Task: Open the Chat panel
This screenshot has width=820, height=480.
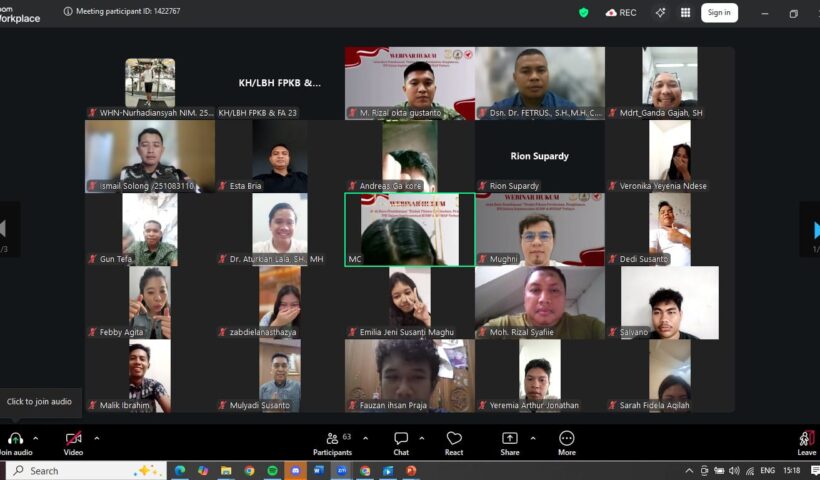Action: click(401, 438)
